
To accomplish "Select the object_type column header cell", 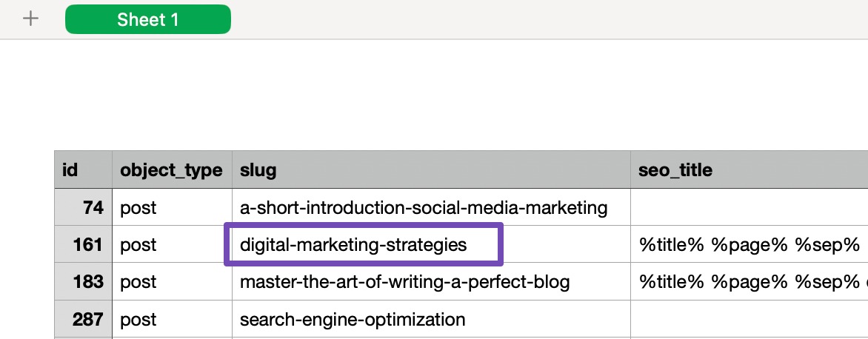I will [171, 170].
